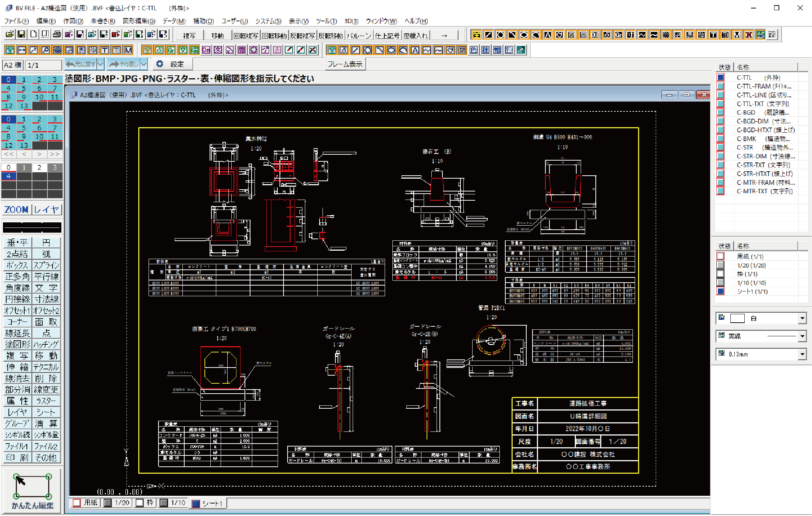Click the white color swatch box
This screenshot has height=516, width=812.
(x=737, y=318)
